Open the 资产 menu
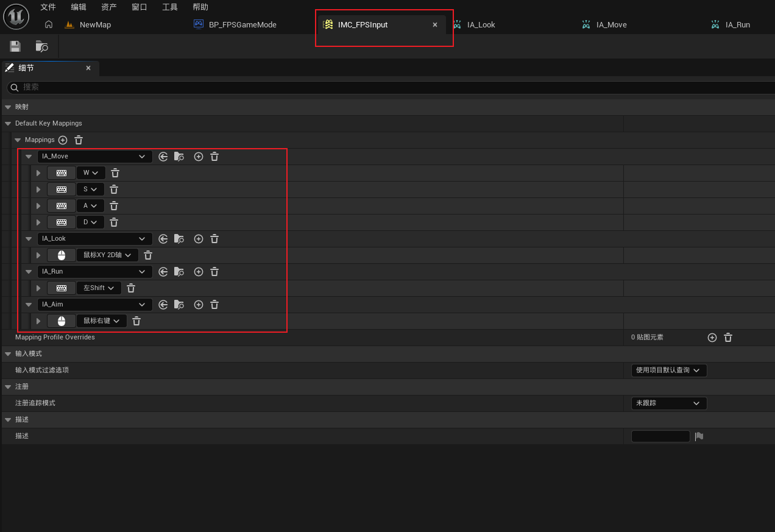 [109, 7]
